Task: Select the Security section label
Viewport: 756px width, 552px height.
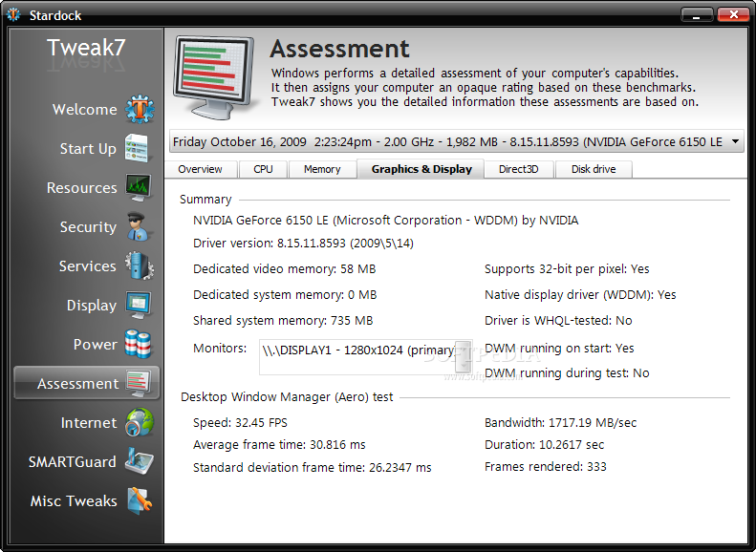Action: pos(88,227)
